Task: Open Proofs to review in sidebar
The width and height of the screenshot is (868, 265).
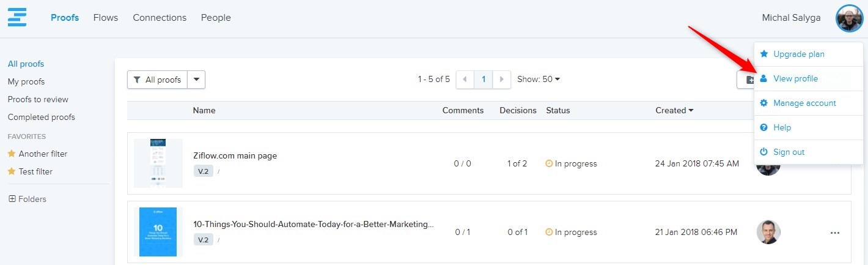Action: point(38,99)
